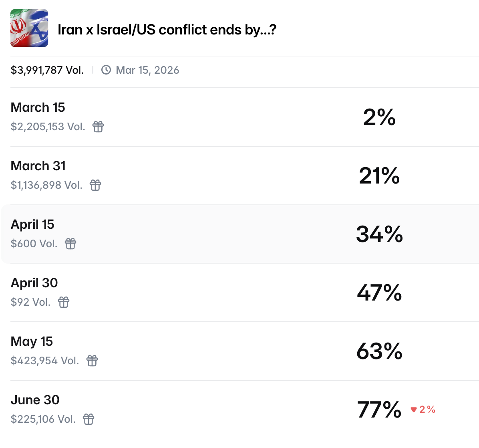Choose the April 30 outcome label
The width and height of the screenshot is (479, 448).
click(34, 283)
